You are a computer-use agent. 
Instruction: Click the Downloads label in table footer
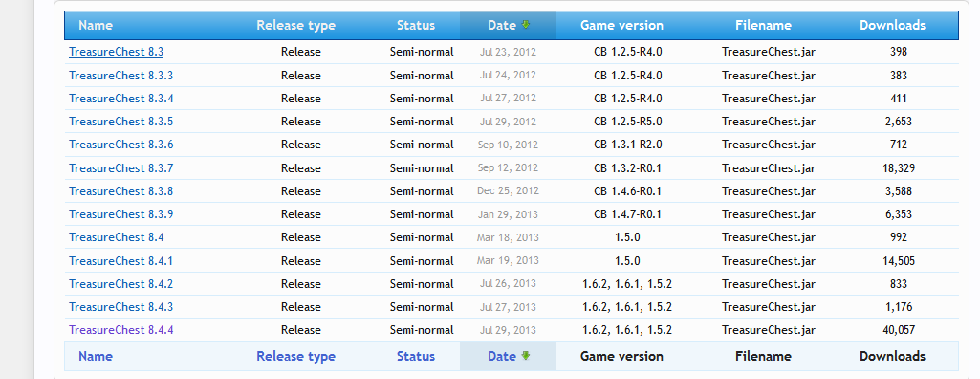(x=892, y=356)
